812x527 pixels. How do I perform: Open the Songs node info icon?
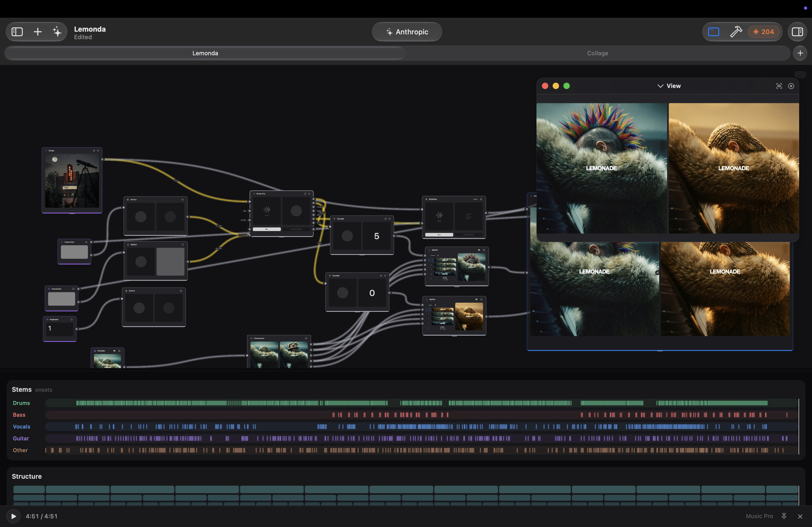pos(94,150)
